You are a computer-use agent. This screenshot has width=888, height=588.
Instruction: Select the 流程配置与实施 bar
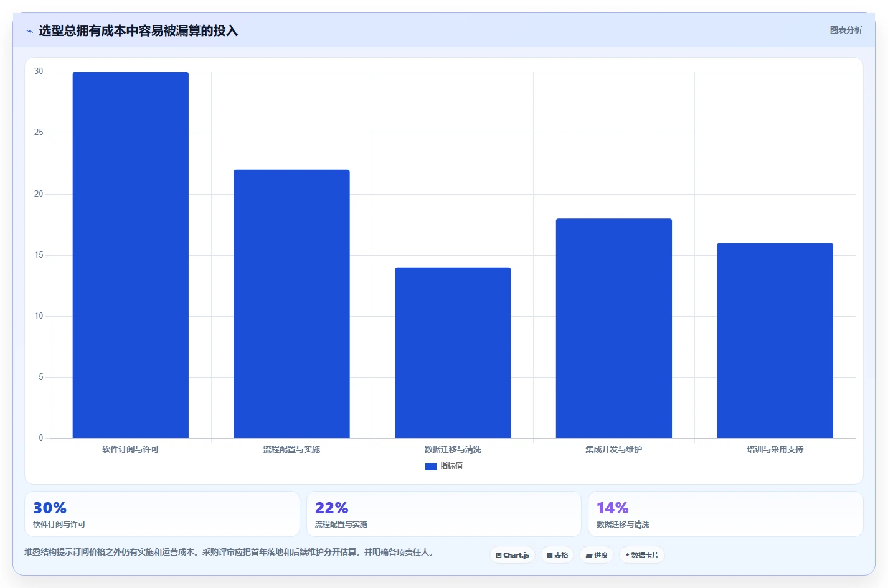pos(291,304)
